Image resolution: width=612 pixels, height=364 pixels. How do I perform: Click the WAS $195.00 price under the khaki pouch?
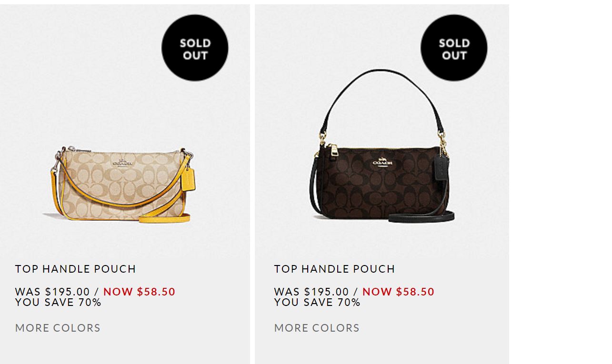coord(52,292)
